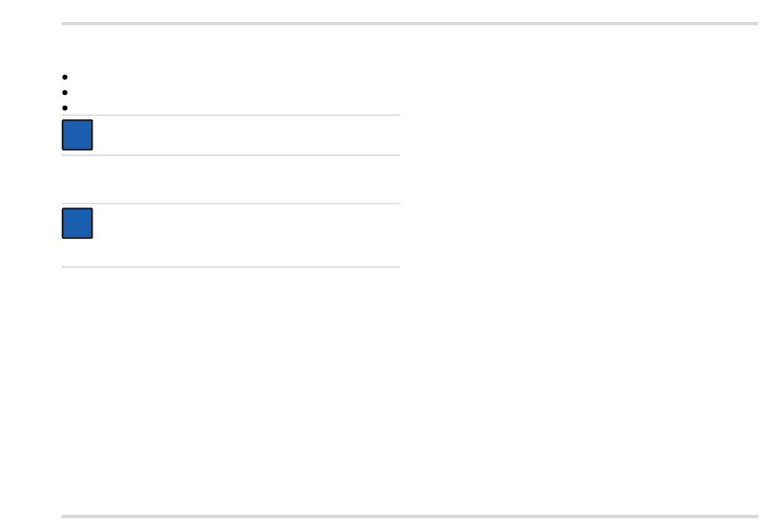This screenshot has width=772, height=532.
Task: Click the thick gray rule at page bottom
Action: 410,517
